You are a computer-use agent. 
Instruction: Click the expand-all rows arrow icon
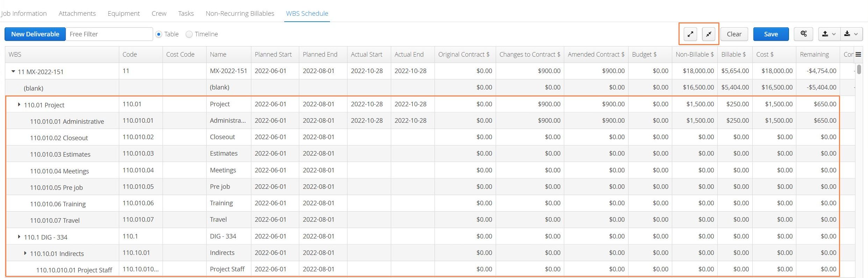pyautogui.click(x=690, y=34)
